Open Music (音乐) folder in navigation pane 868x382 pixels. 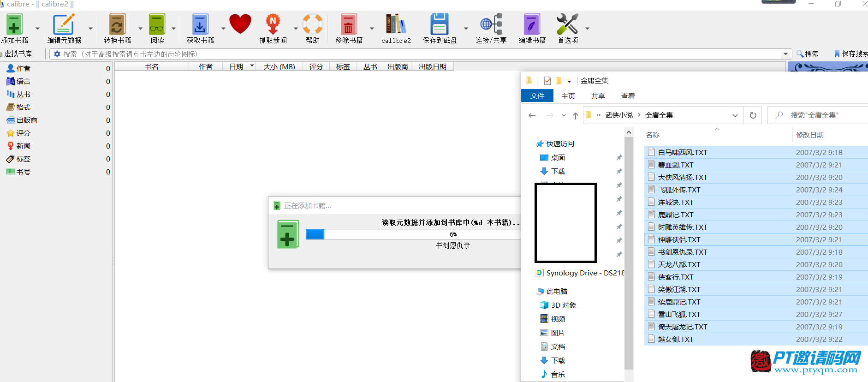[553, 374]
